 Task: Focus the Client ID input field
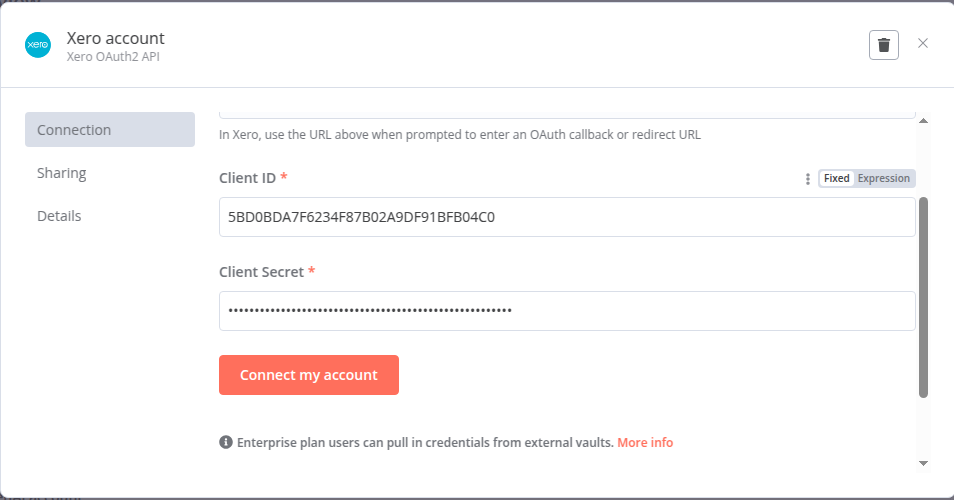click(x=567, y=217)
